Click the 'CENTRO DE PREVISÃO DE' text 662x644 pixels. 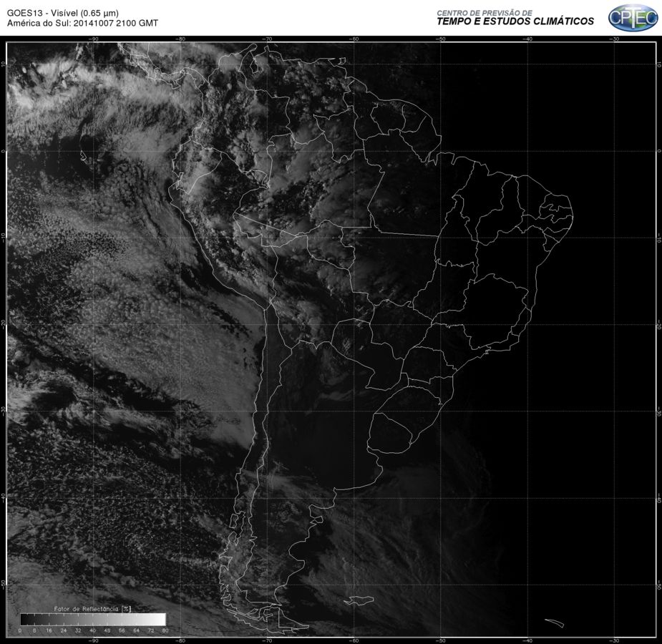[x=485, y=13]
